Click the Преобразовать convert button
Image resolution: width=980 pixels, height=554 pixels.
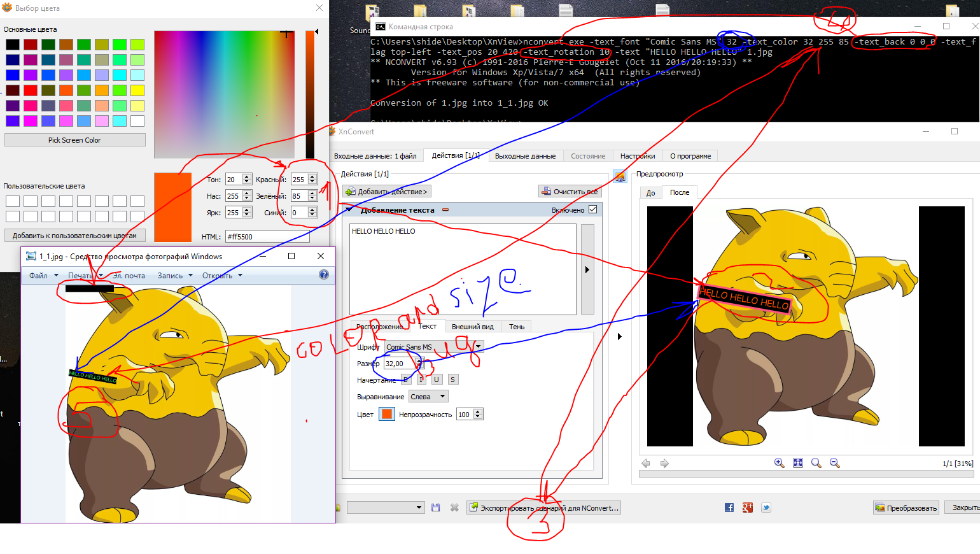pos(906,508)
